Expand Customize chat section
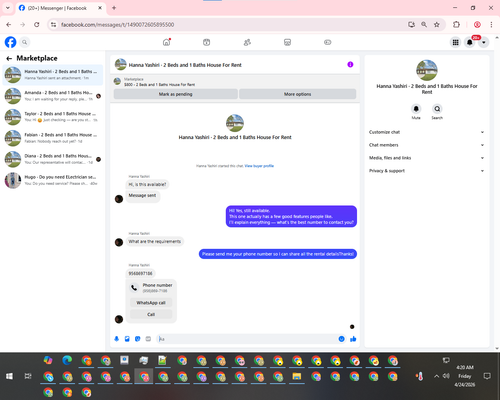The image size is (500, 400). coord(426,132)
